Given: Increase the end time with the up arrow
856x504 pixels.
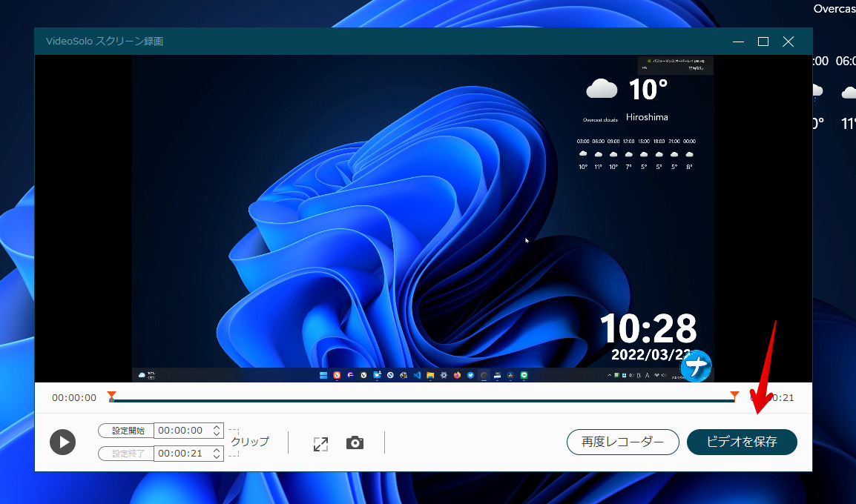Looking at the screenshot, I should 217,450.
